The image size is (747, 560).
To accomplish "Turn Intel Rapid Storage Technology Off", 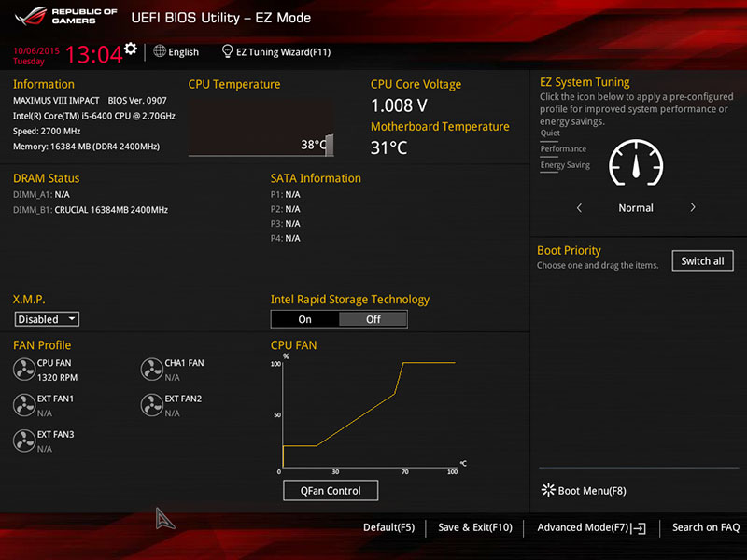I will pos(373,319).
